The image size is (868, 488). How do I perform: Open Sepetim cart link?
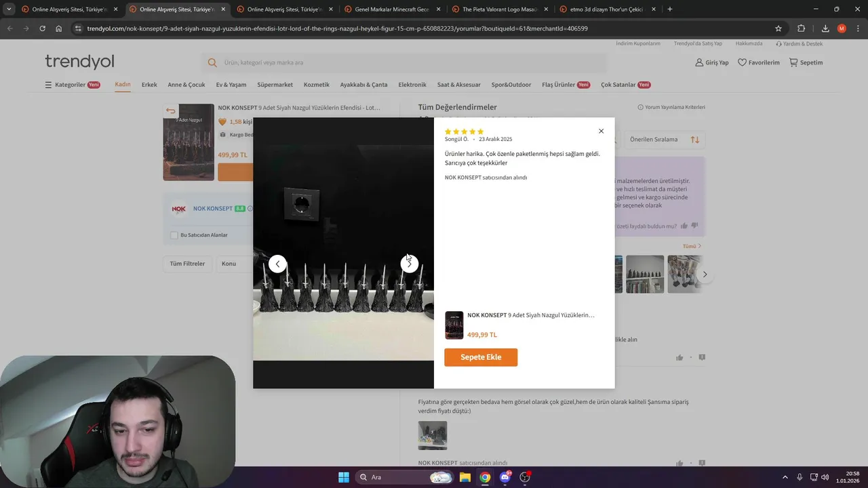[806, 62]
